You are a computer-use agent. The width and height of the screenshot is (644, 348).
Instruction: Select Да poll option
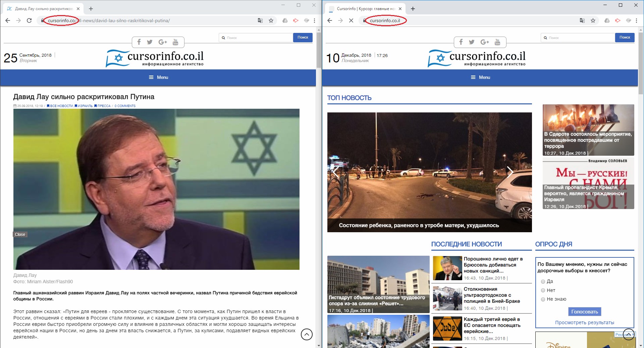543,282
